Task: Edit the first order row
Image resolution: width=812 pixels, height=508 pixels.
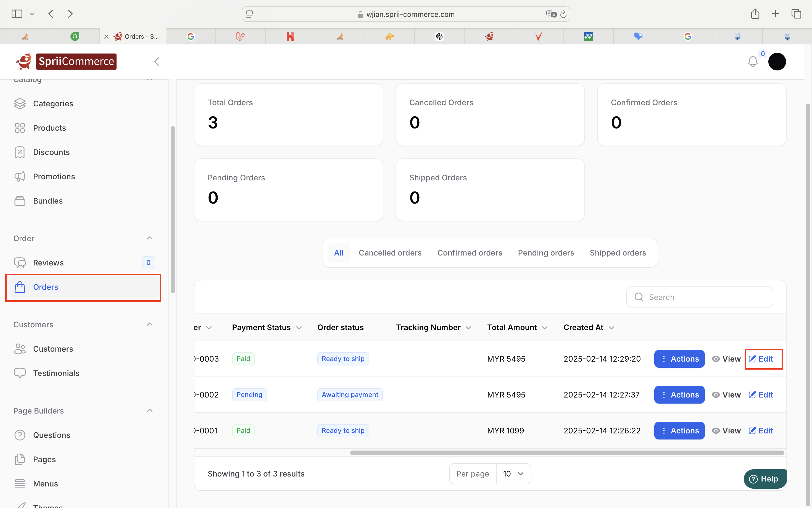Action: [x=761, y=359]
